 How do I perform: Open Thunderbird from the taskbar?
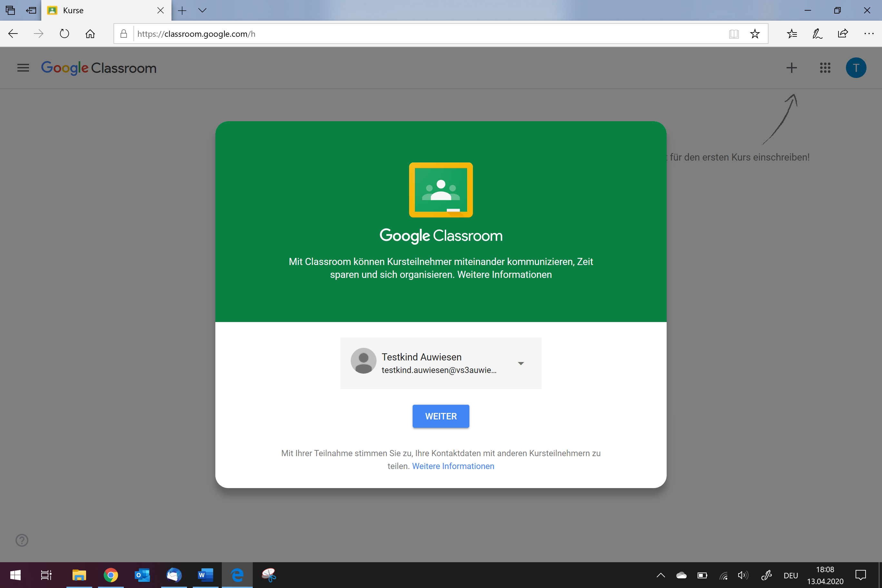[174, 575]
